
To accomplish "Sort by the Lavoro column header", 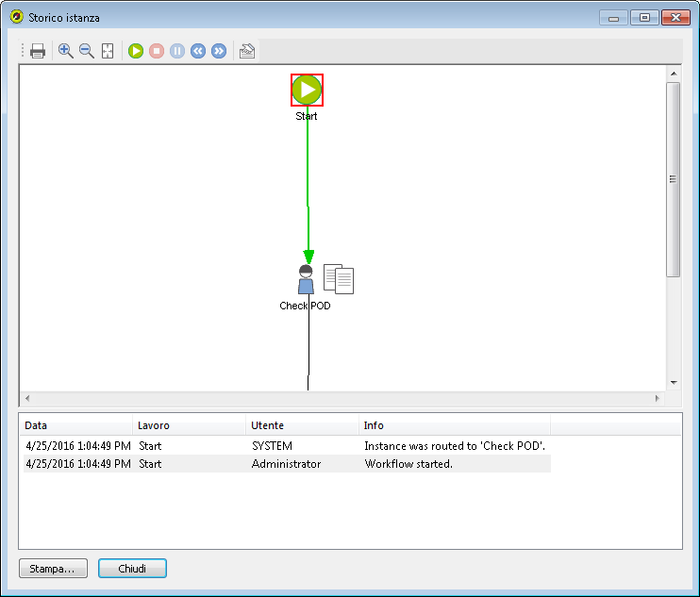I will pyautogui.click(x=190, y=425).
